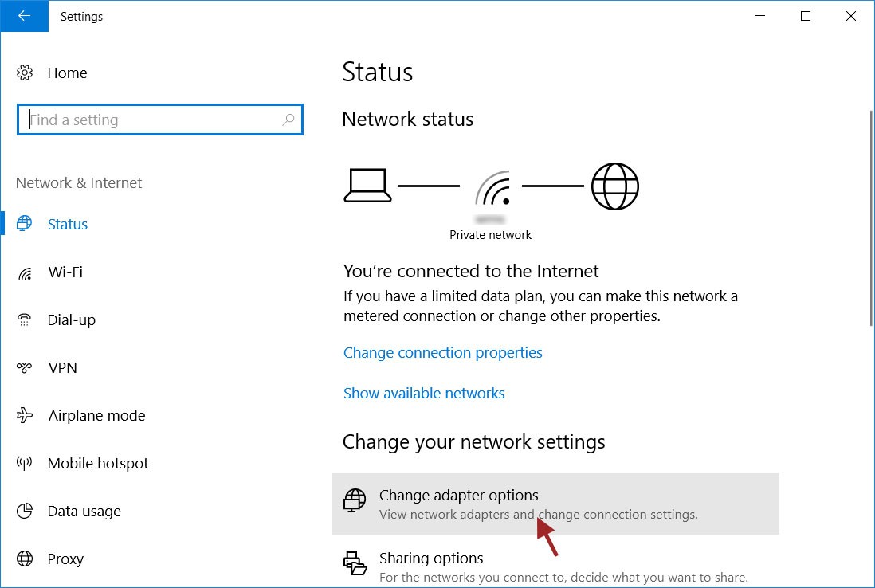This screenshot has width=875, height=588.
Task: Open the Status menu item
Action: [x=67, y=224]
